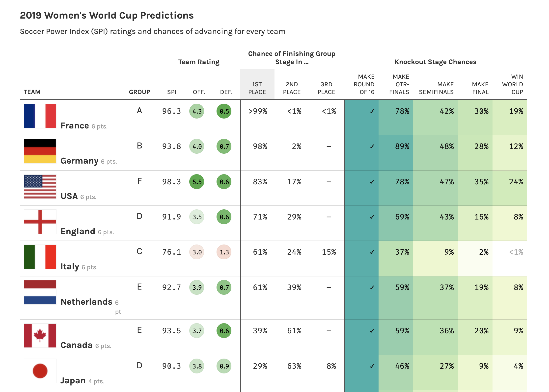Image resolution: width=549 pixels, height=392 pixels.
Task: Sort by OFF. rating header
Action: (199, 92)
